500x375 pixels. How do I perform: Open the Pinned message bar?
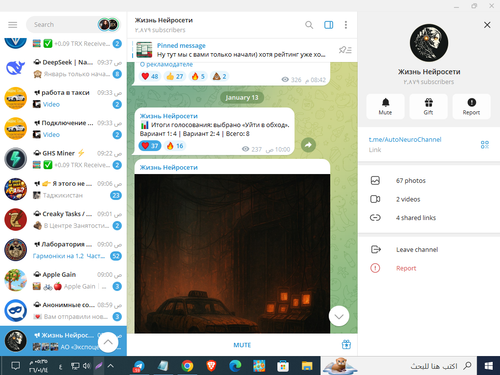[230, 50]
